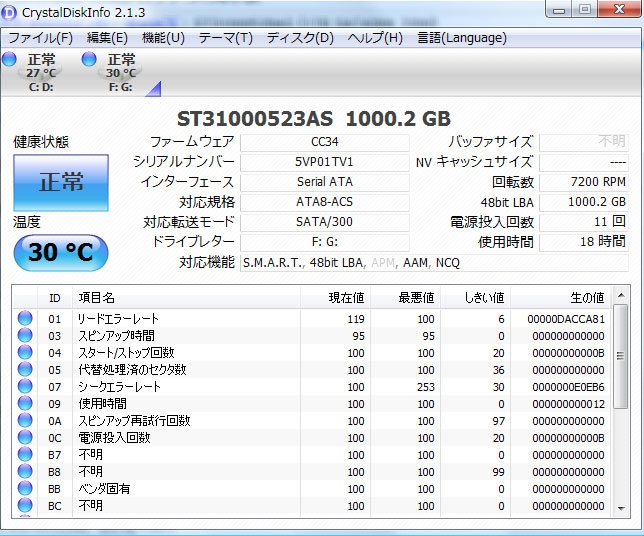Click the raw value 00000DACCA81
Screen dimensions: 644x536
(566, 319)
